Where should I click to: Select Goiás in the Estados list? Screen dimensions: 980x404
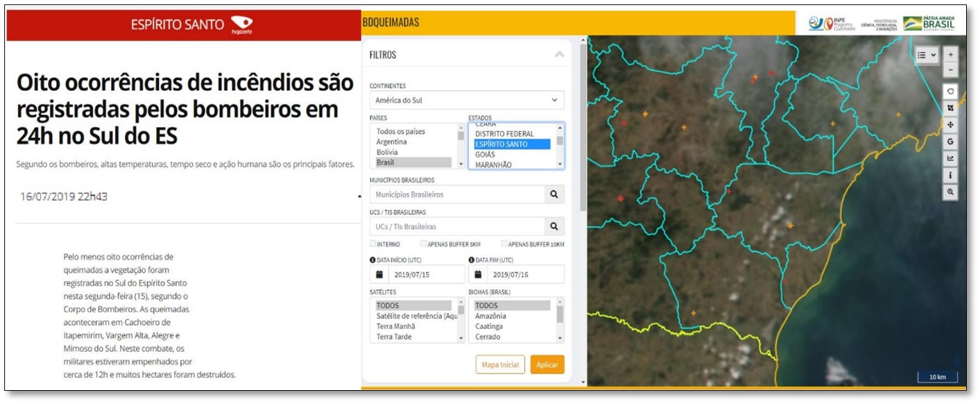[485, 155]
